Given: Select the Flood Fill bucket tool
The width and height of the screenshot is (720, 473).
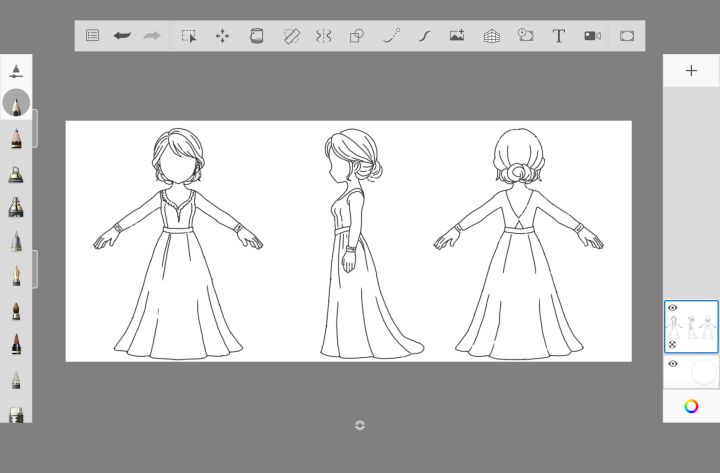Looking at the screenshot, I should click(x=256, y=36).
